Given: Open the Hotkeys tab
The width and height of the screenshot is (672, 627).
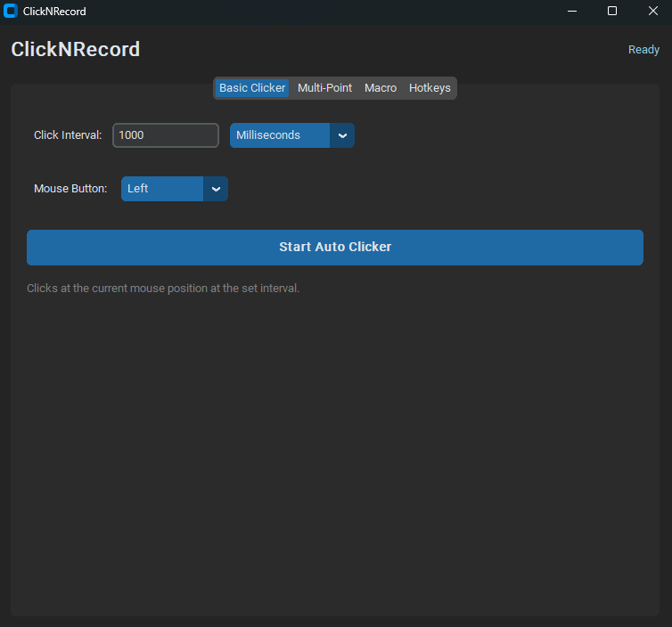Looking at the screenshot, I should (x=430, y=88).
